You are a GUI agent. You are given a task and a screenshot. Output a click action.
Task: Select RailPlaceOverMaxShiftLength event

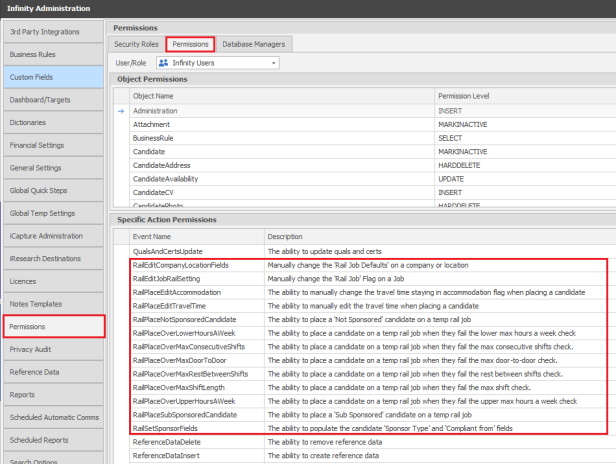365,388
